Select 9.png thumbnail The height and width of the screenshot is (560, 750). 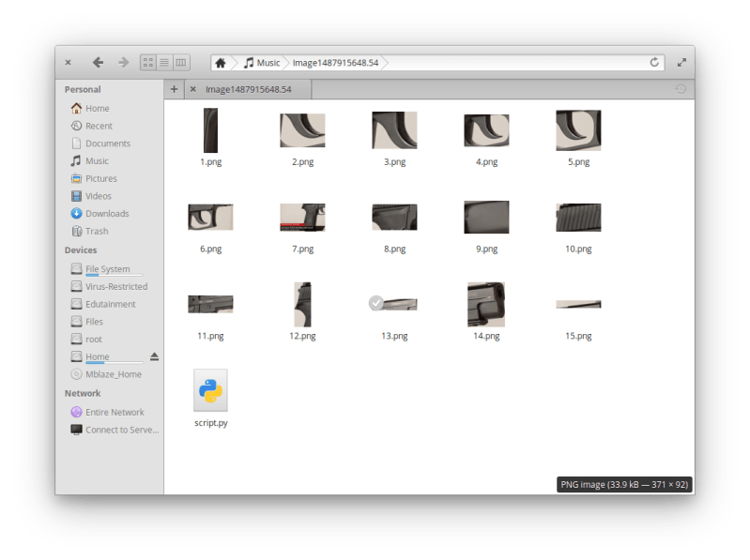[x=486, y=217]
